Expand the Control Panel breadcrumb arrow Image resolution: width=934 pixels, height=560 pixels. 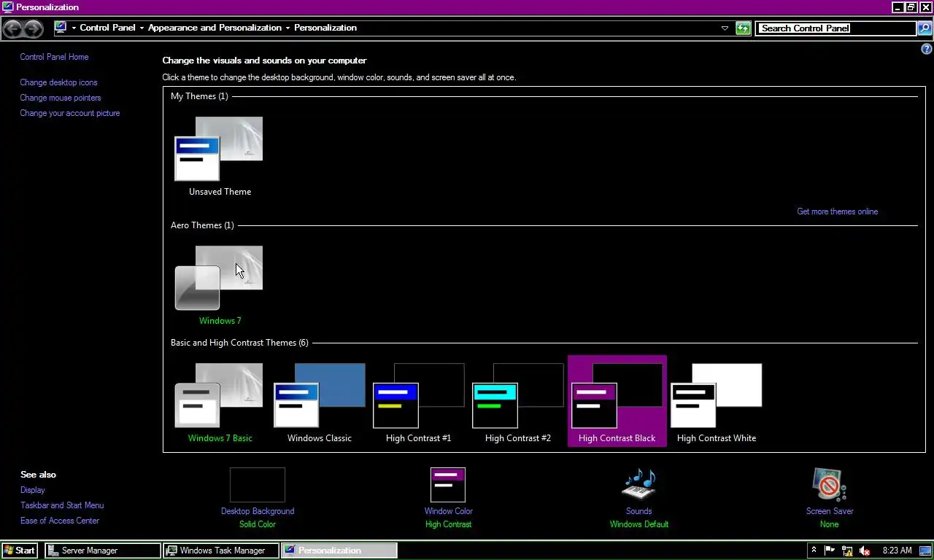[142, 28]
